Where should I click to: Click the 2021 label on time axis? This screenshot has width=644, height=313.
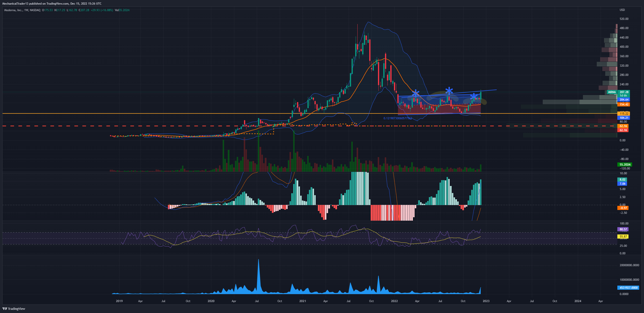(303, 301)
